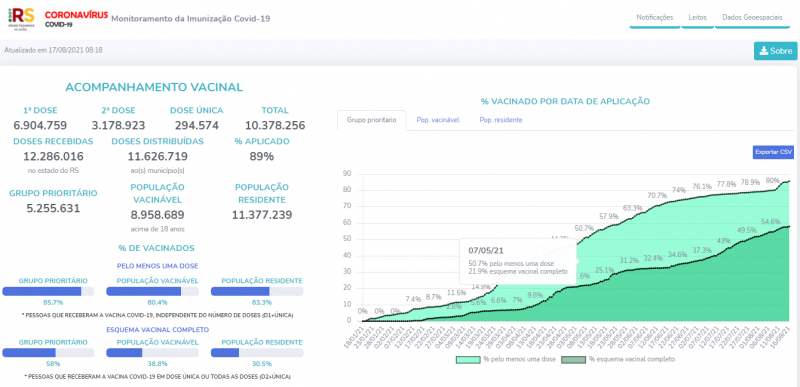This screenshot has width=800, height=387.
Task: Export chart data with Exportar CSV
Action: tap(773, 152)
